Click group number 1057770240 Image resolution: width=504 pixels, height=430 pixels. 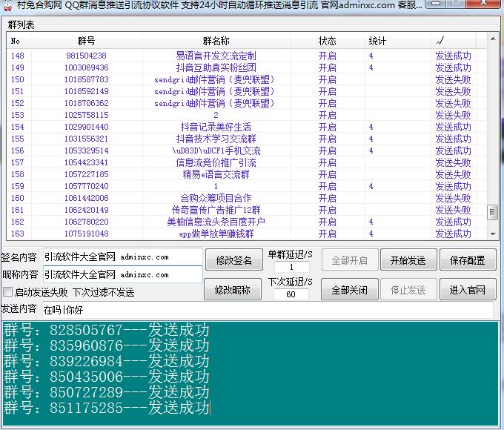86,186
